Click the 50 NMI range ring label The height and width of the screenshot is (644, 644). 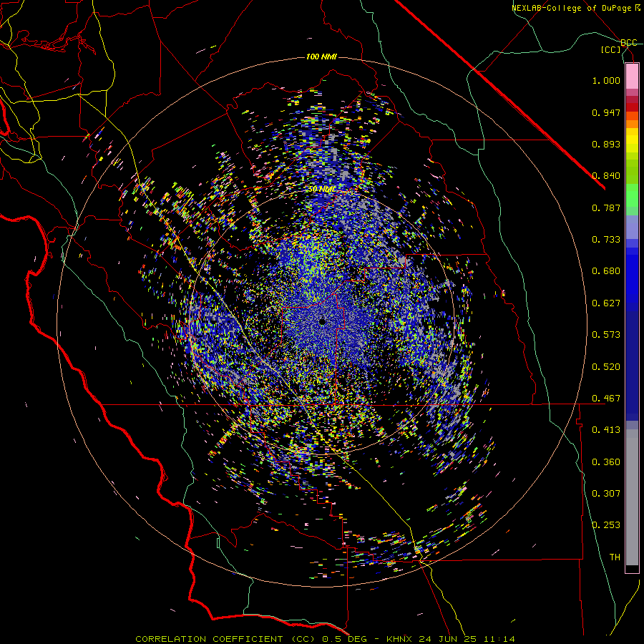(321, 190)
